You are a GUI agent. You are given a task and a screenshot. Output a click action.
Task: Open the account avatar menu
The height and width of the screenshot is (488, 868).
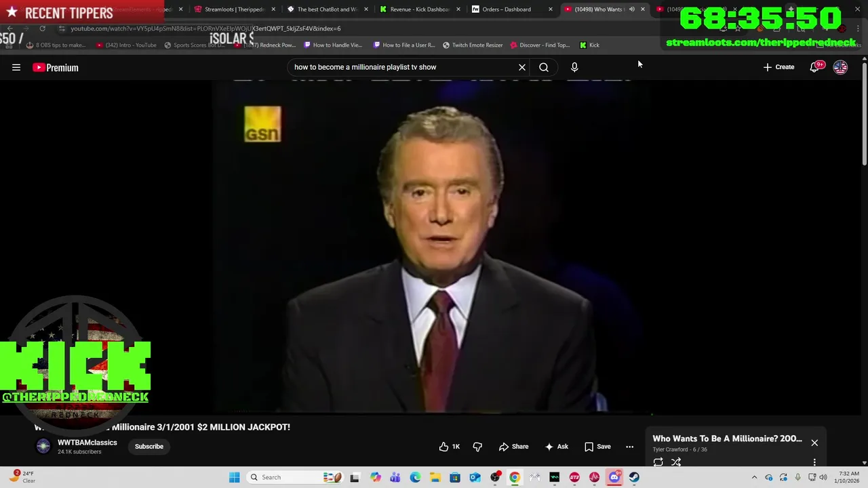point(840,67)
